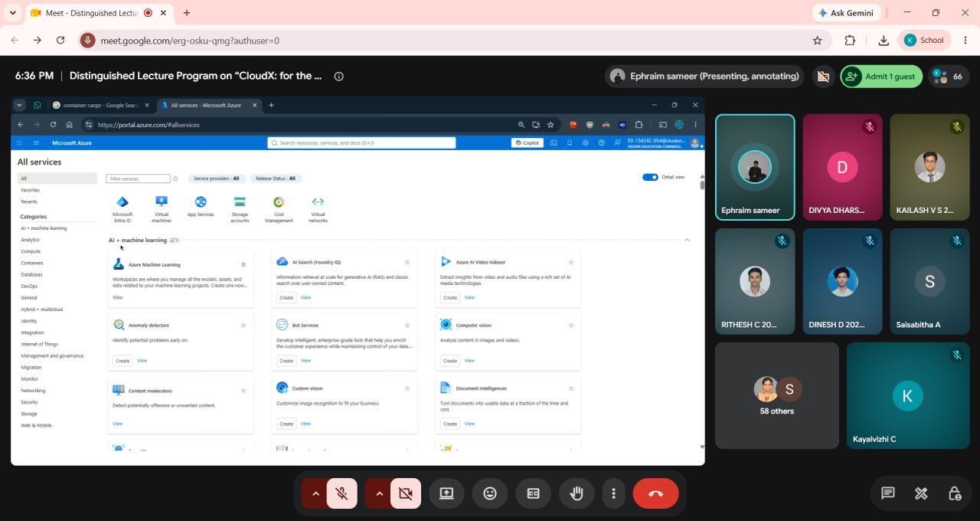Screen dimensions: 980x521
Task: Open a new Chrome tab
Action: click(187, 13)
